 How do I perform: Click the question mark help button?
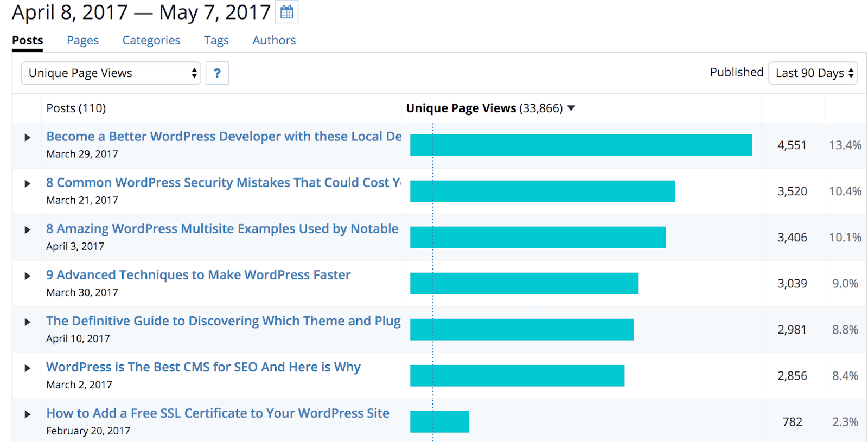[217, 73]
